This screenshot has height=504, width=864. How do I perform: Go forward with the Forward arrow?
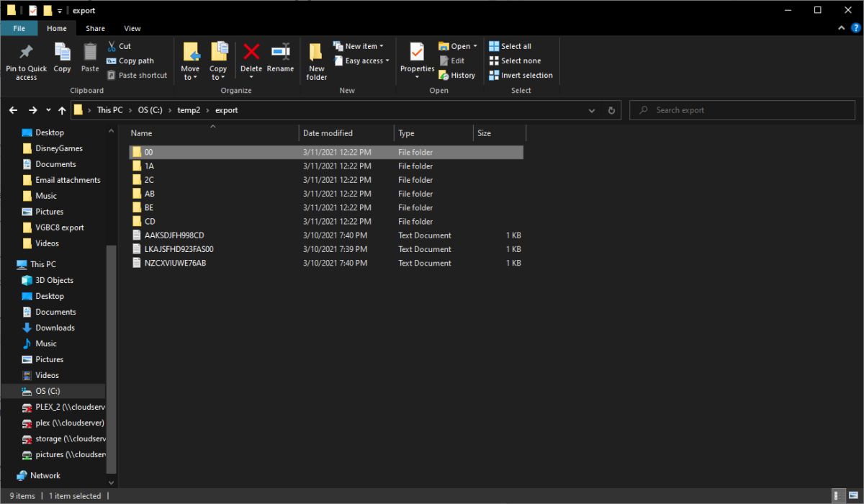point(32,110)
